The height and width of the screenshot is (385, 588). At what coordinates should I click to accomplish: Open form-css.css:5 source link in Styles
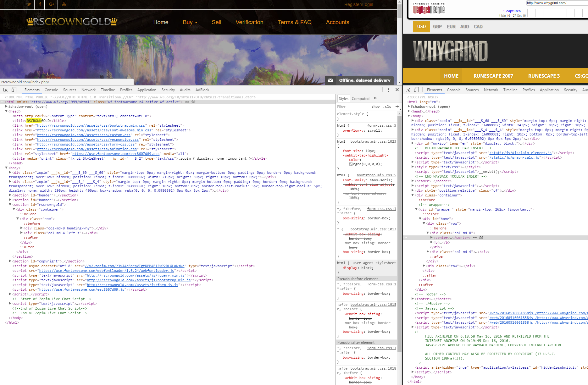381,125
